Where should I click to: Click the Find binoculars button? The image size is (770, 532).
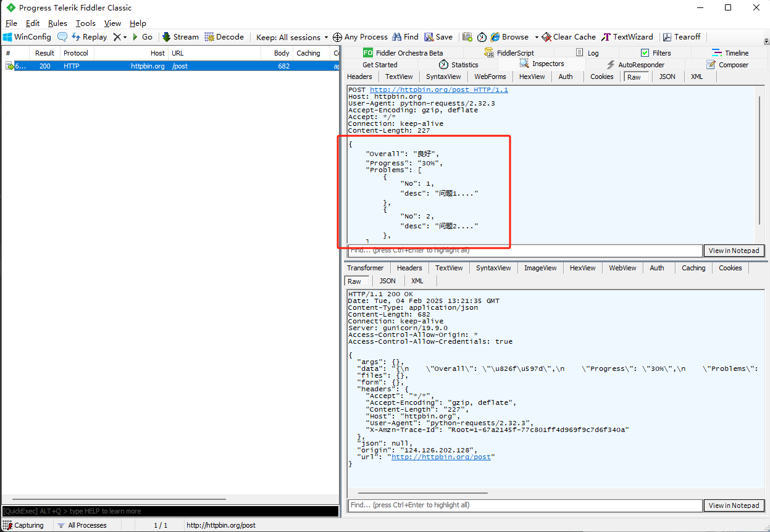(x=405, y=37)
